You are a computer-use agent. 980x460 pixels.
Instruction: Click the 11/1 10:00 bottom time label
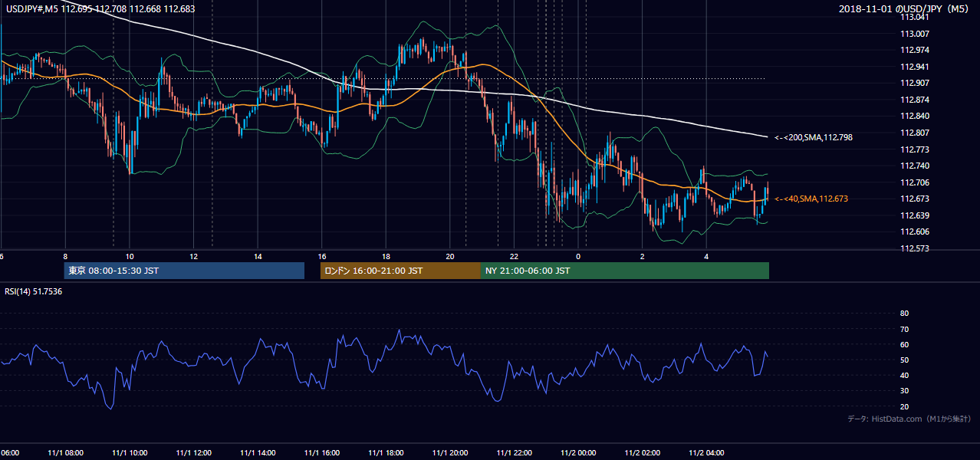[130, 453]
